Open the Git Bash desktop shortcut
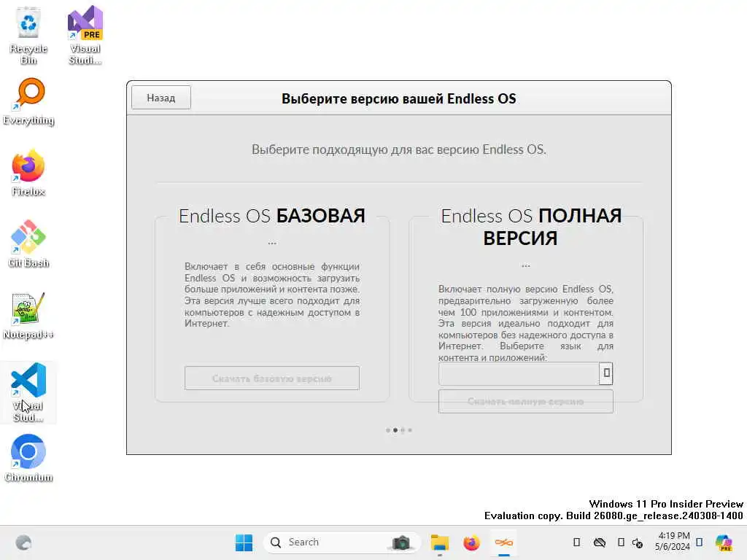Image resolution: width=747 pixels, height=560 pixels. pyautogui.click(x=28, y=244)
